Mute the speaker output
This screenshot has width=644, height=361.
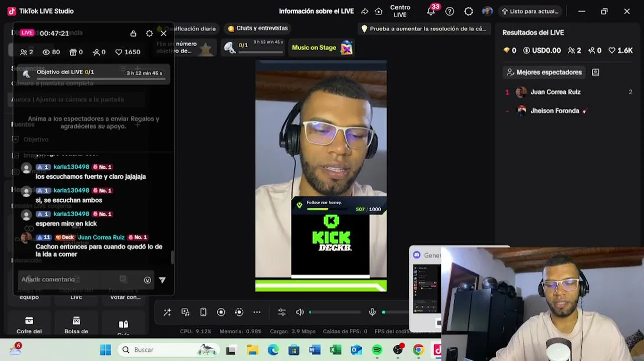click(300, 312)
